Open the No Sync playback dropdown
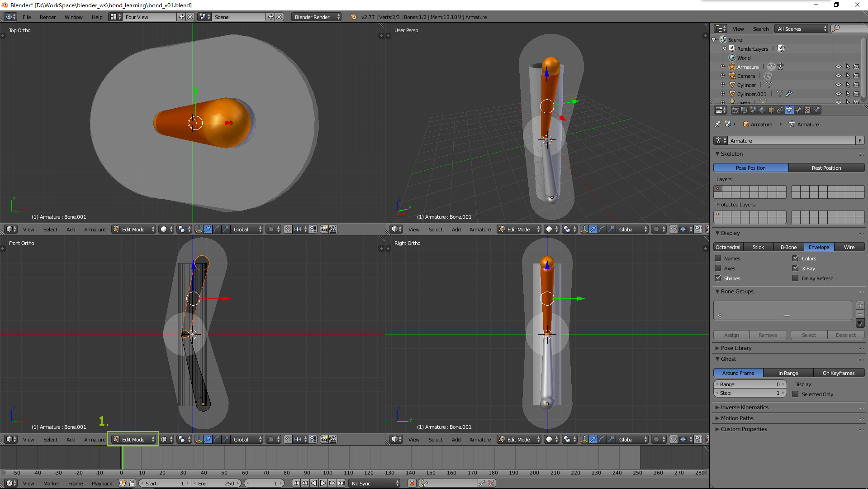Viewport: 868px width, 489px height. (375, 483)
